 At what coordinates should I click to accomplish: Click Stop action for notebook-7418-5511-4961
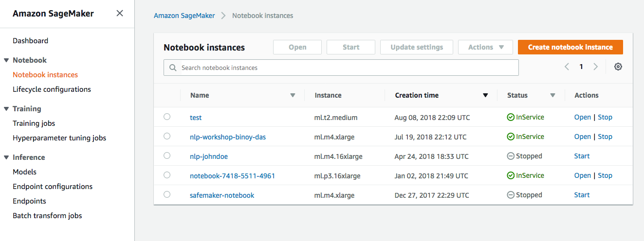605,175
